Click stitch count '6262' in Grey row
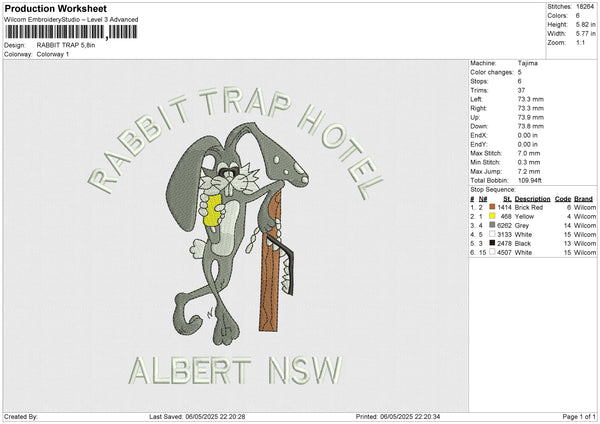 click(x=504, y=225)
